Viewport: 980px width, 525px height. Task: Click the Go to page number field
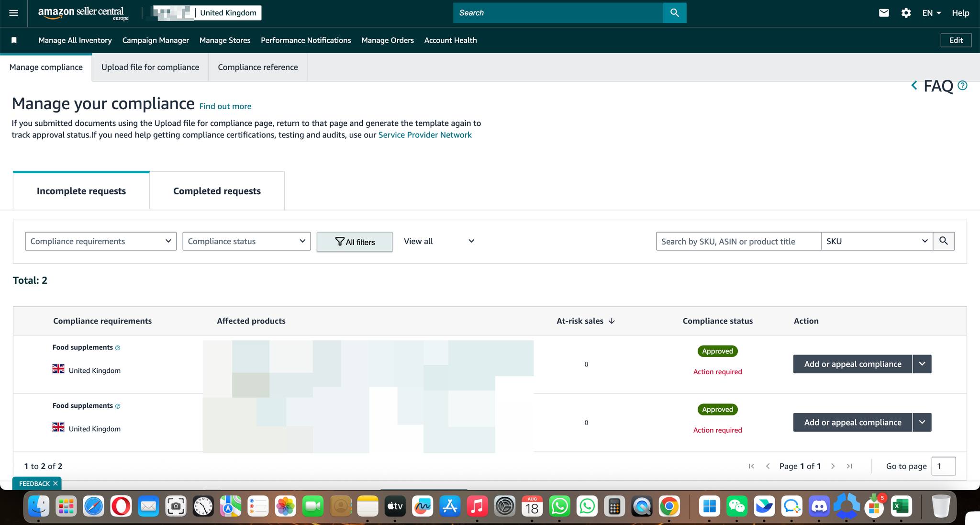(943, 466)
